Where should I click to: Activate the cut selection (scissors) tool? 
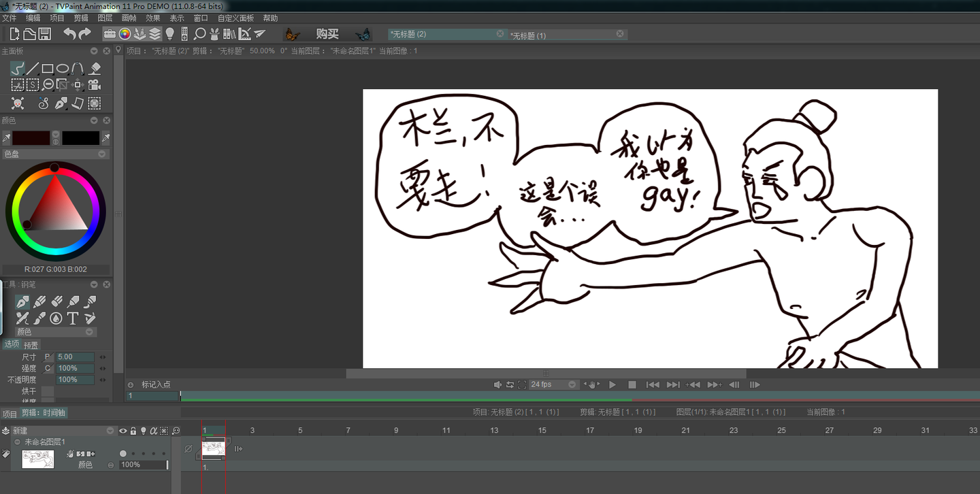pyautogui.click(x=17, y=84)
